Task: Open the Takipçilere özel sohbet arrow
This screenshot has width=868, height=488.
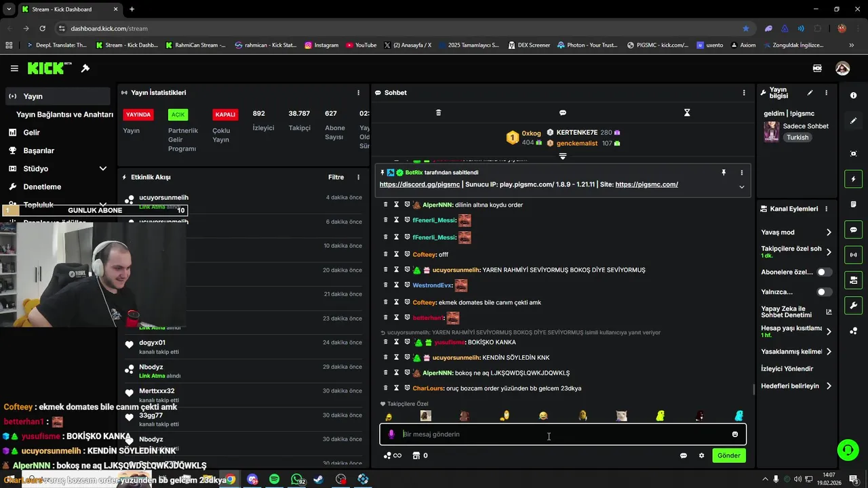Action: point(829,252)
